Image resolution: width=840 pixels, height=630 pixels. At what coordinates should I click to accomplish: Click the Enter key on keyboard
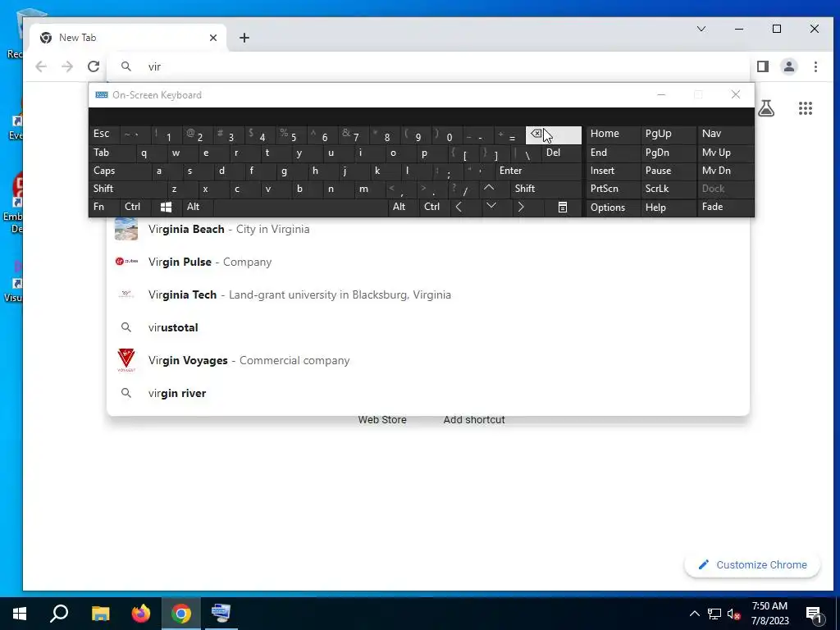538,171
